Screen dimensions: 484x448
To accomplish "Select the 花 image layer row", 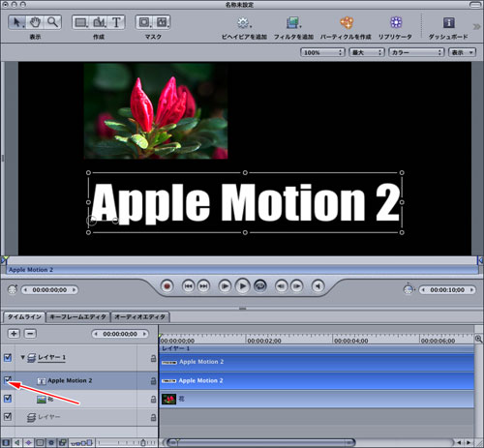I will click(79, 399).
